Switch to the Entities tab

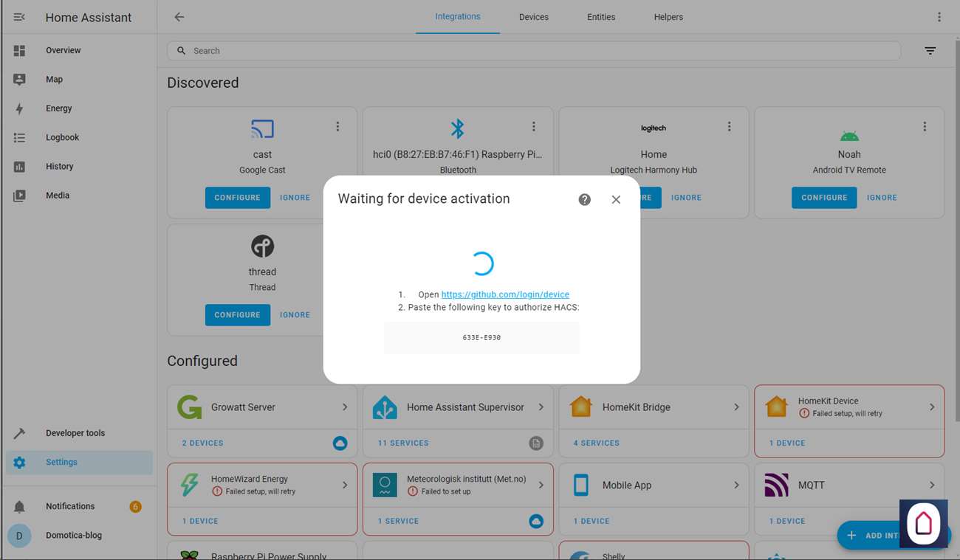(601, 17)
